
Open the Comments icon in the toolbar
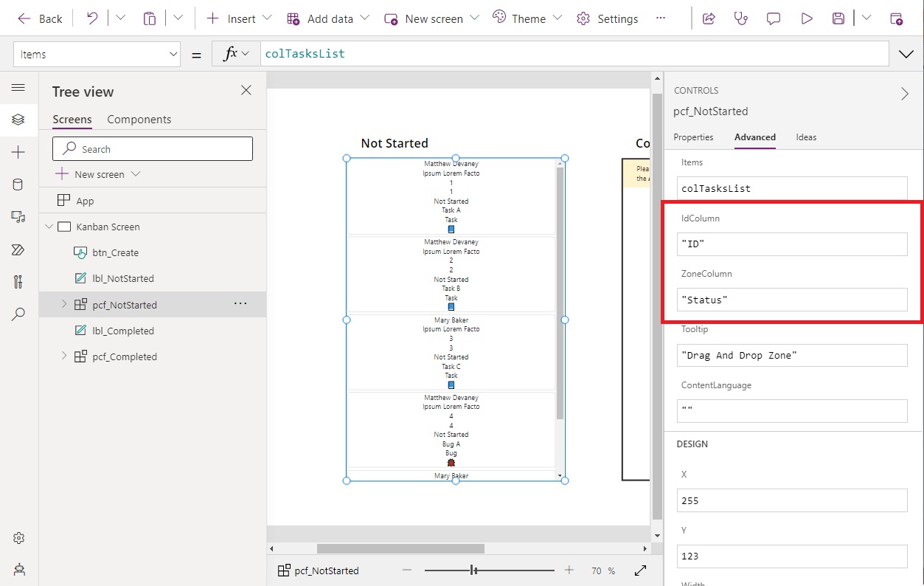773,18
